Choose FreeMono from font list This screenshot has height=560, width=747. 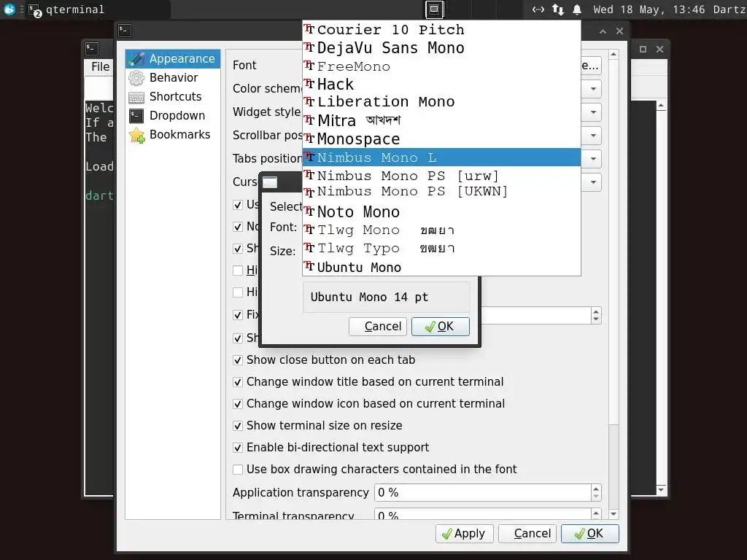coord(441,66)
